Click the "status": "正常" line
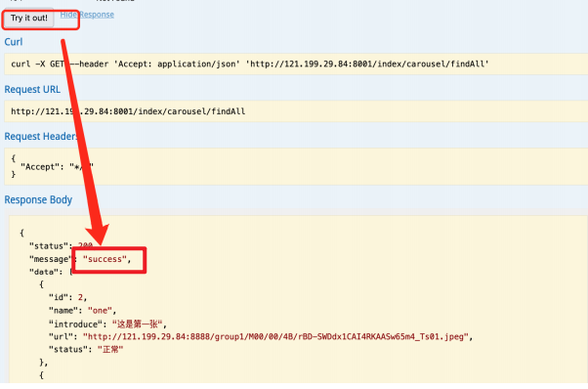Viewport: 588px width, 389px height. [x=86, y=350]
